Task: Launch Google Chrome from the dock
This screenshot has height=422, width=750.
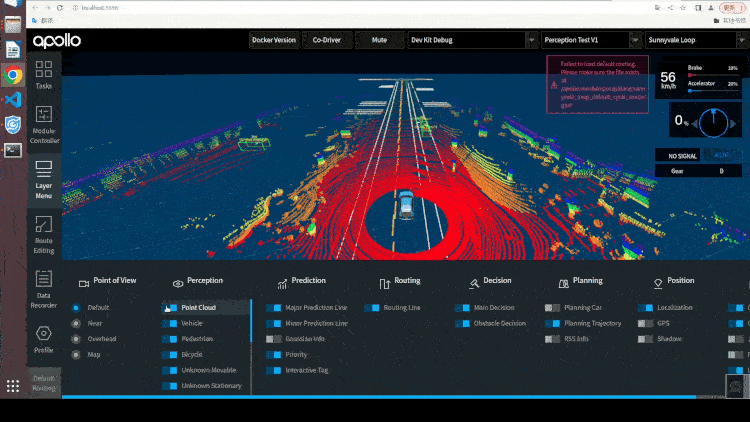Action: point(13,75)
